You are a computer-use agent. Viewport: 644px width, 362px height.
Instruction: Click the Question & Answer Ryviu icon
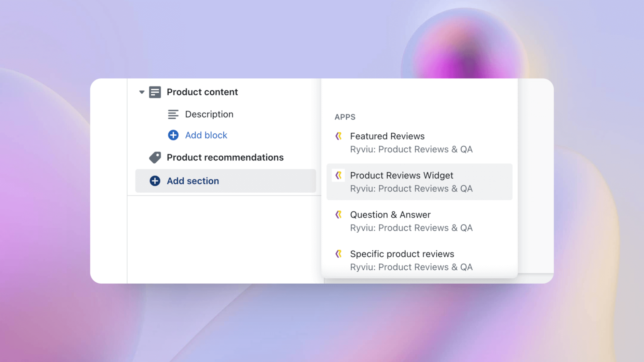(x=339, y=215)
